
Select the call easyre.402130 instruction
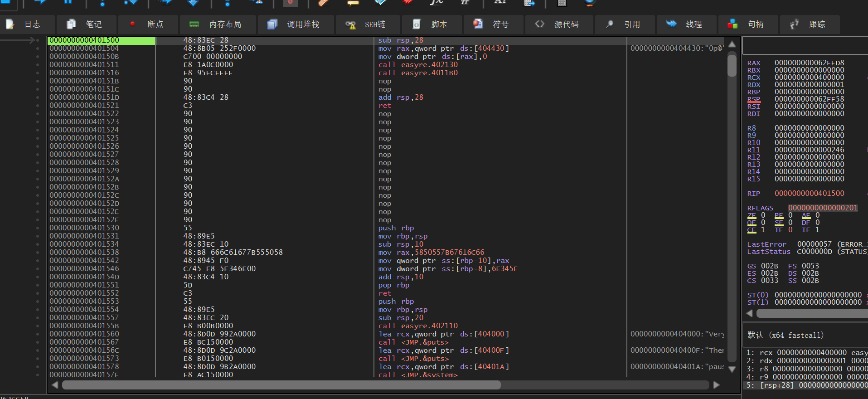coord(418,65)
